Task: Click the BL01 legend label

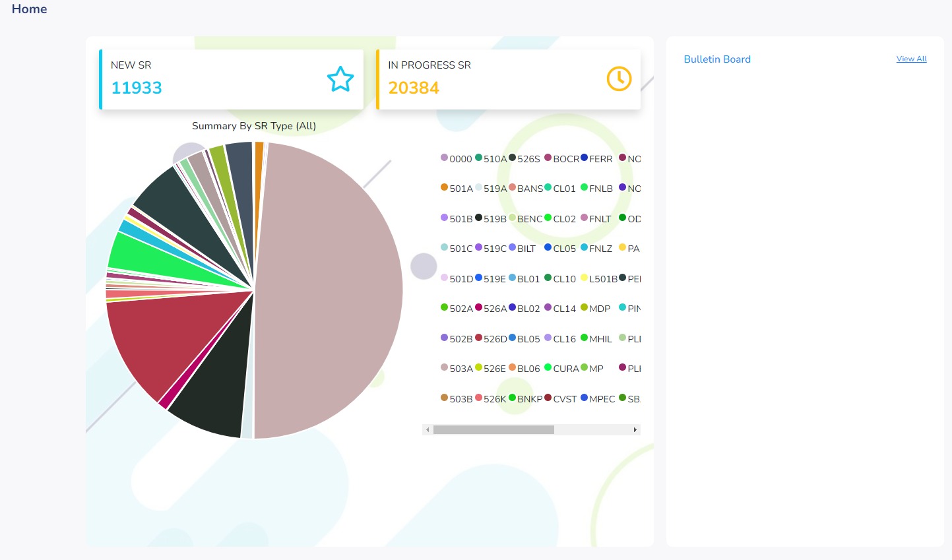Action: pyautogui.click(x=528, y=279)
